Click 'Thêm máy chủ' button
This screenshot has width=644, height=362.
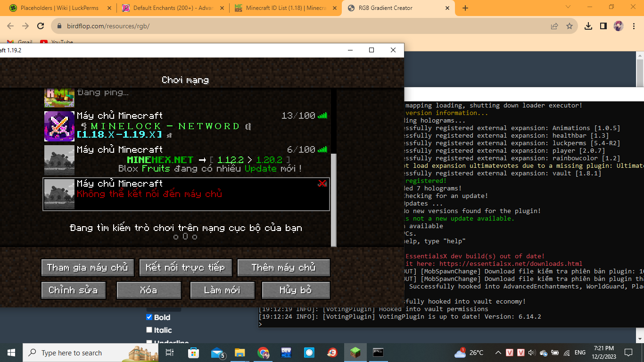(284, 268)
